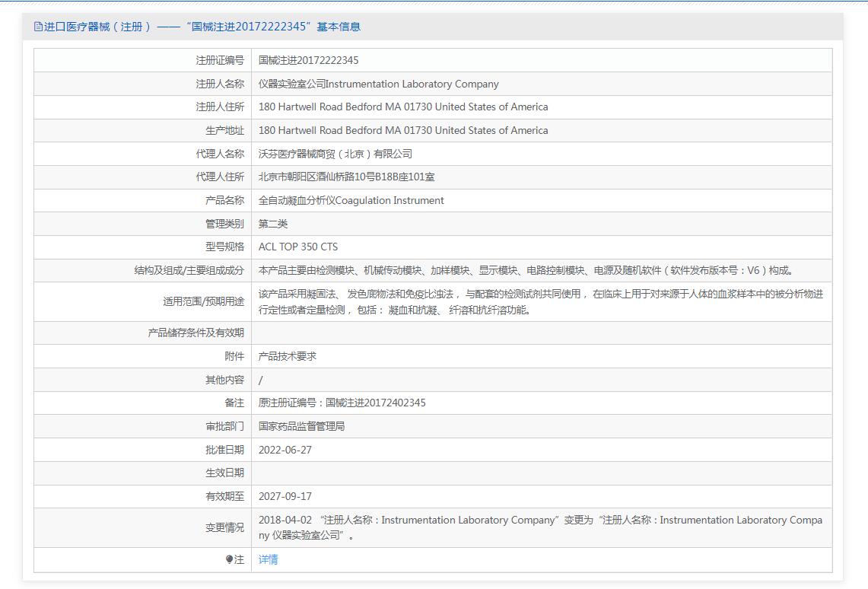Viewport: 868px width, 589px height.
Task: Click product name 全自动凝血分析仪 Coagulation Instrument
Action: (351, 201)
